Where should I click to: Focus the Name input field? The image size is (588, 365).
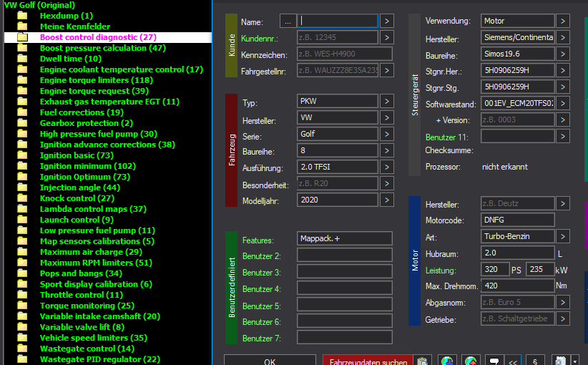coord(338,21)
